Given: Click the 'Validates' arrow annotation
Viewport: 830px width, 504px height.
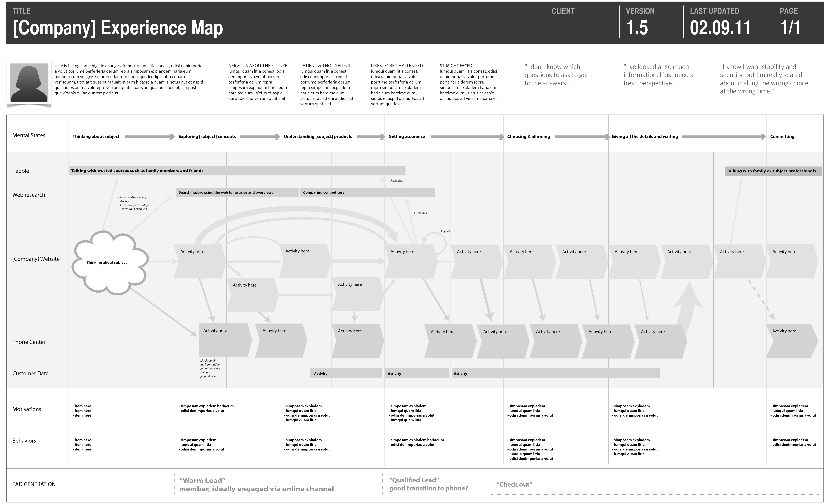Looking at the screenshot, I should [396, 181].
